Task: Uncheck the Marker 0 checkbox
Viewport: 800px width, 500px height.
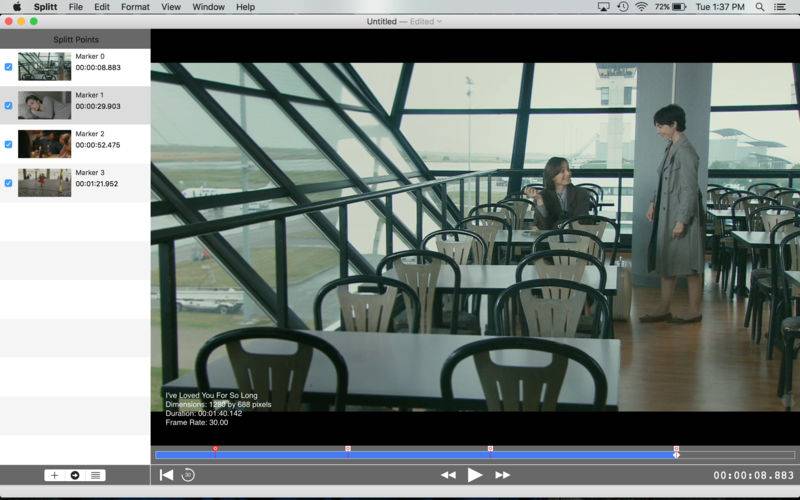Action: tap(8, 67)
